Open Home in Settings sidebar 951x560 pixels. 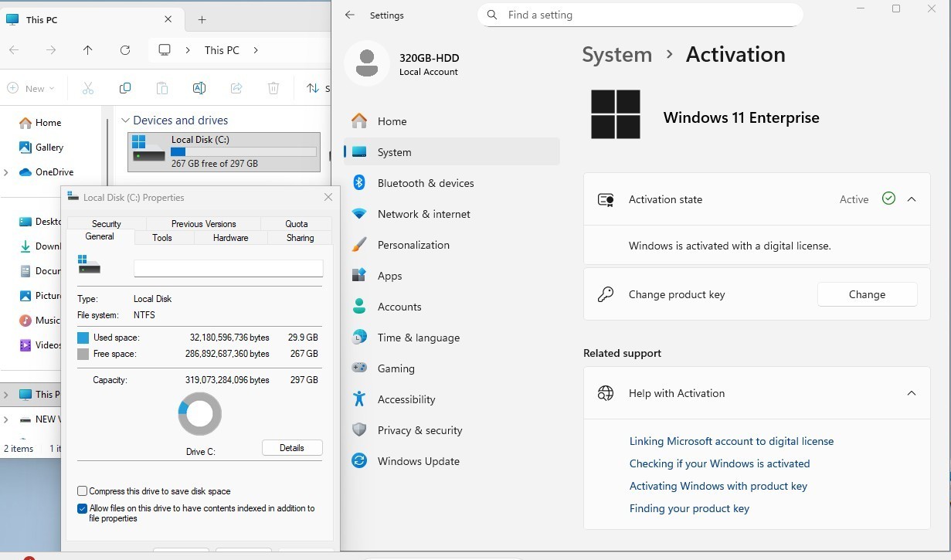click(451, 121)
